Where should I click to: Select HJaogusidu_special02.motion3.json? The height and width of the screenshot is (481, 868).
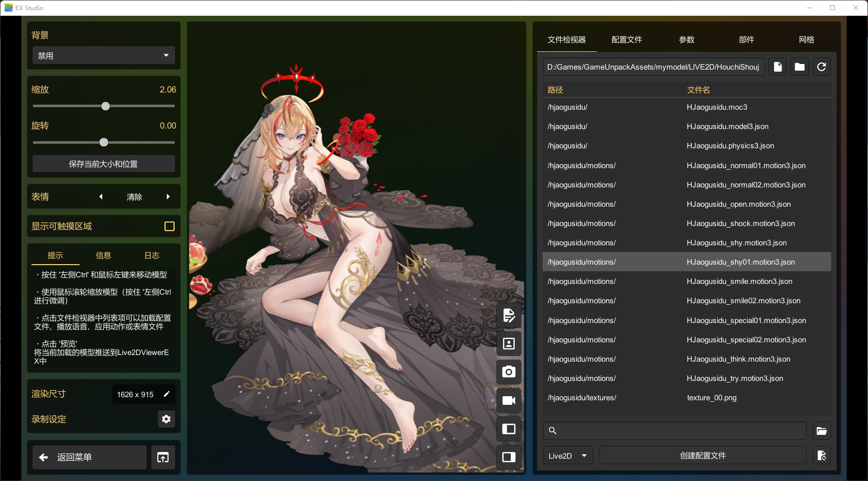[x=687, y=340]
